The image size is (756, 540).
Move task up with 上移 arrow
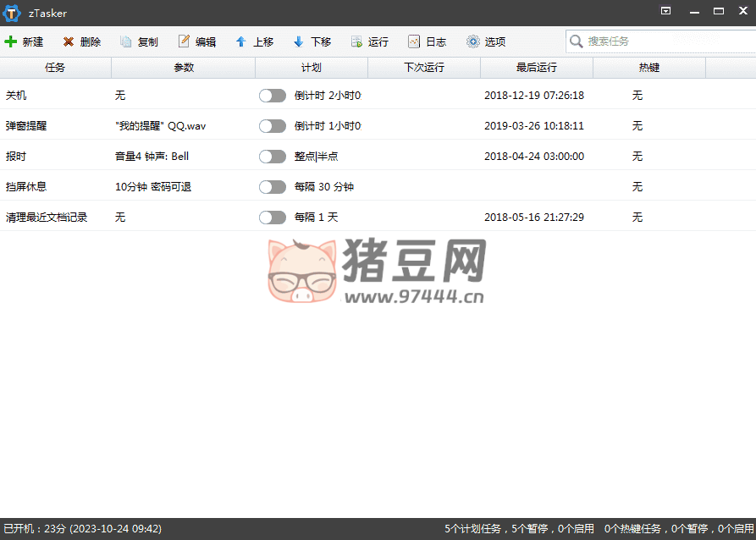241,41
